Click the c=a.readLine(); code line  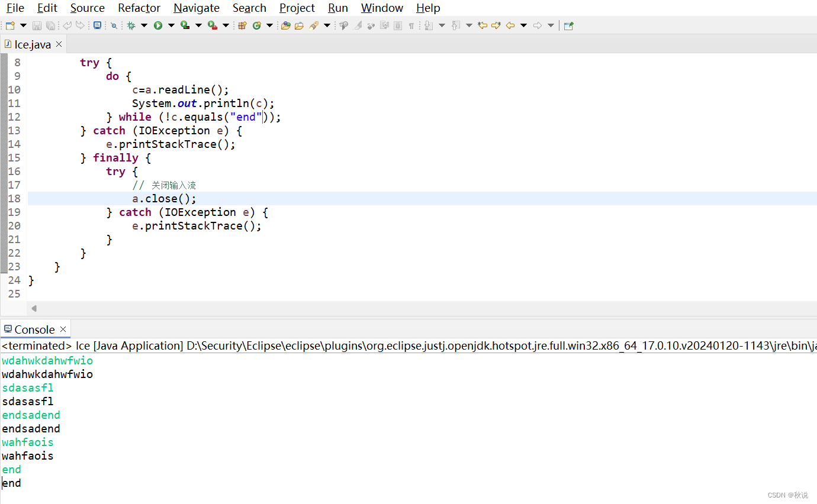click(181, 90)
